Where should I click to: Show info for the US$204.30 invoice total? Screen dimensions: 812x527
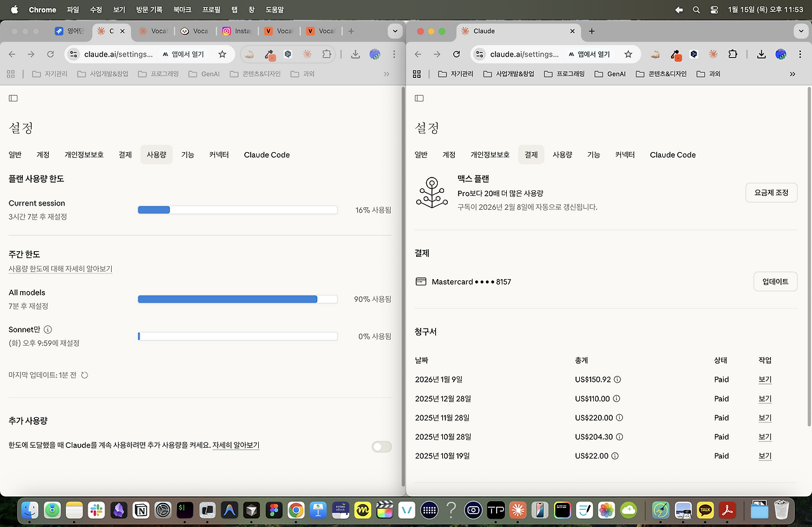(x=619, y=437)
